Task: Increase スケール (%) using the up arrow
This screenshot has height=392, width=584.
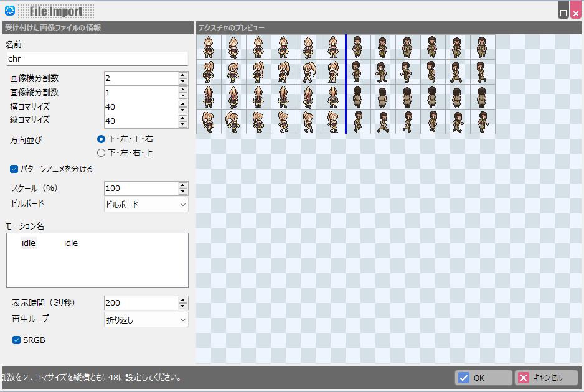Action: coord(182,185)
